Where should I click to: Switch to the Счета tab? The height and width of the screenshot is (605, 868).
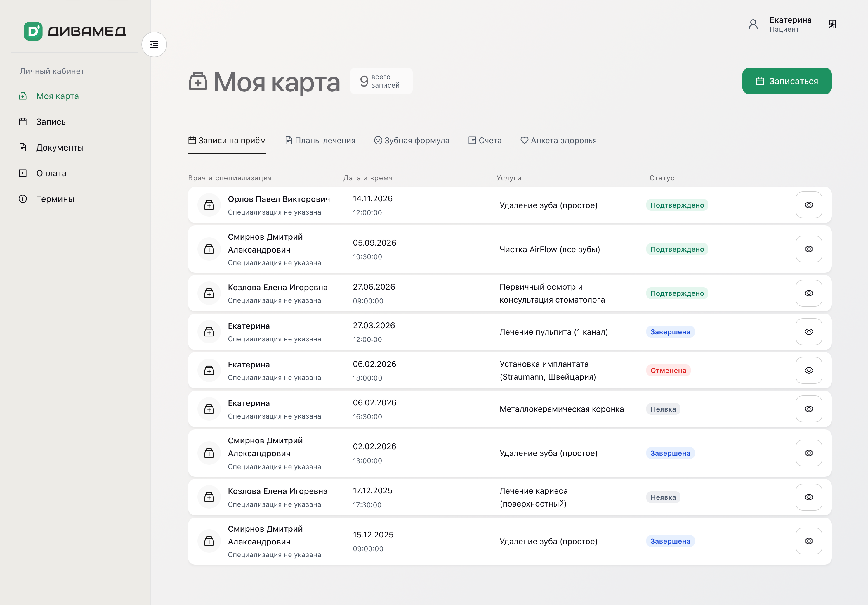click(x=485, y=141)
